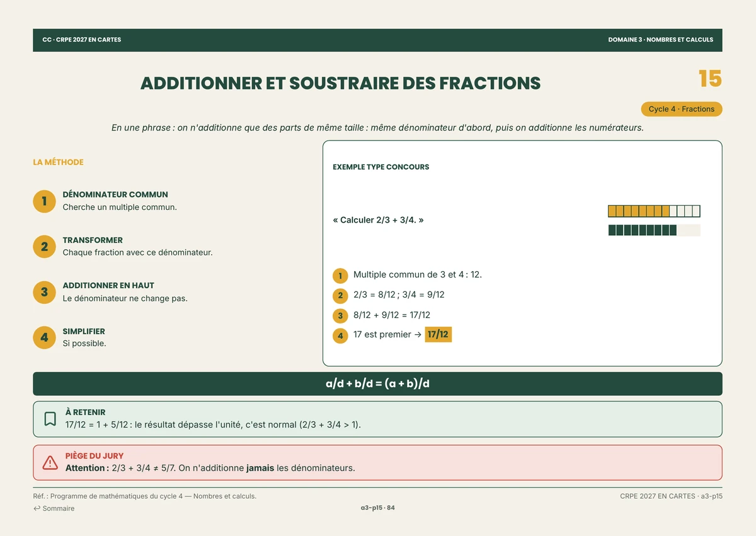
Task: Click example step 1 circle Multiple commun
Action: click(x=340, y=276)
